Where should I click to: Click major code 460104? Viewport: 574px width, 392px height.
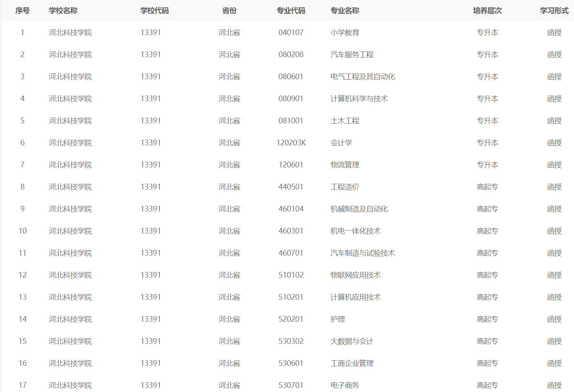291,209
